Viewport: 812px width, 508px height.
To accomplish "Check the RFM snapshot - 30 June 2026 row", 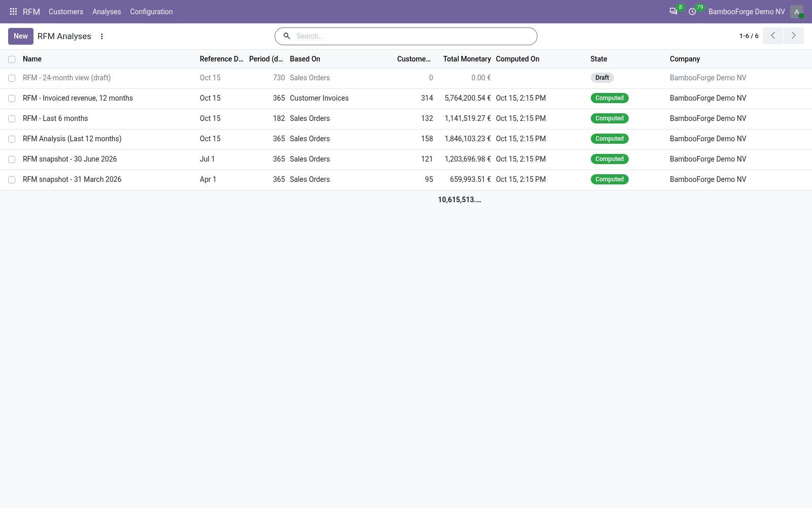I will 12,160.
